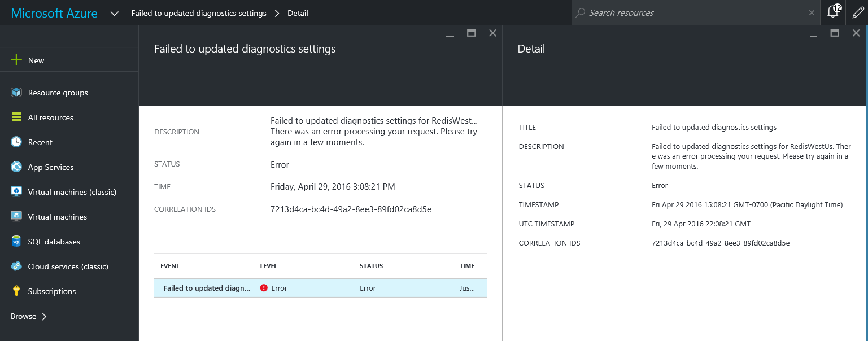The height and width of the screenshot is (341, 868).
Task: Click the App Services globe icon
Action: (x=16, y=167)
